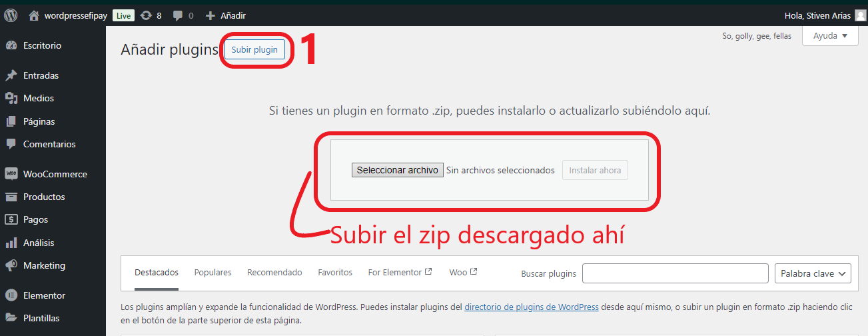Switch to the Recomendado tab
Viewport: 868px width, 336px height.
pyautogui.click(x=274, y=273)
